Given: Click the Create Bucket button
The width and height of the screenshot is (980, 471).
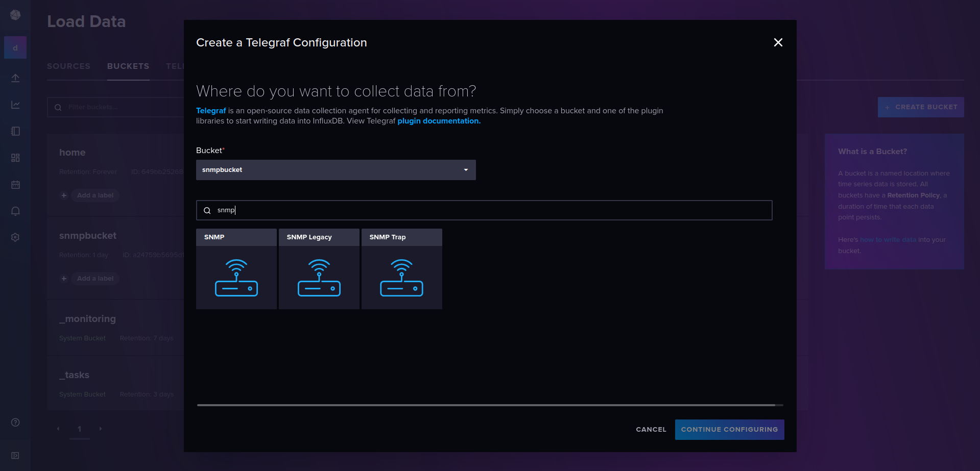Looking at the screenshot, I should (921, 107).
